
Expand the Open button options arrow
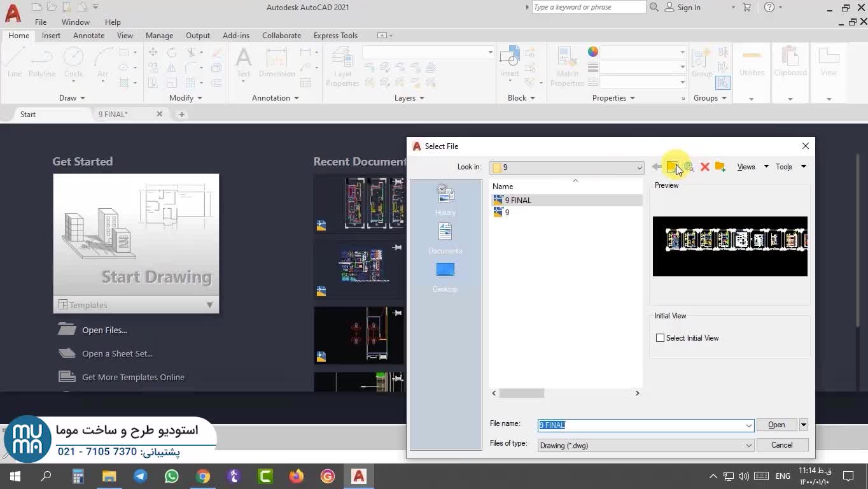(804, 425)
